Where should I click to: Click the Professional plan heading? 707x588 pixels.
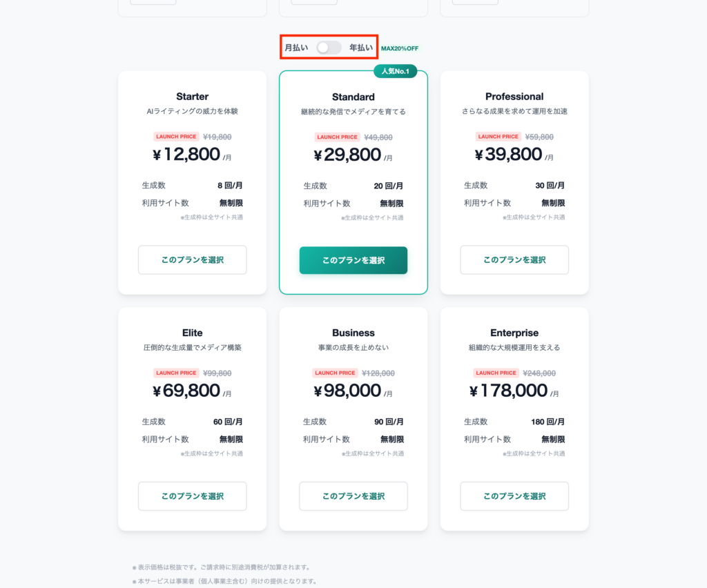[x=514, y=97]
